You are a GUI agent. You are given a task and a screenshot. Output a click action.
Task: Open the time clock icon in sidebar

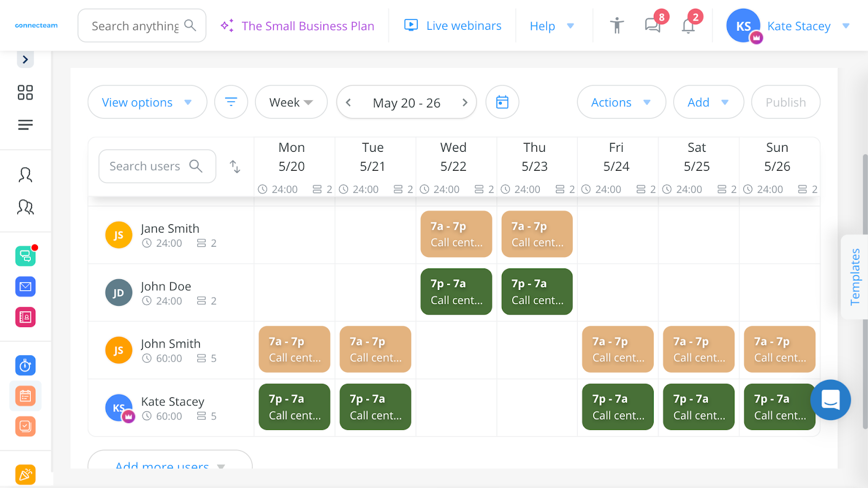[x=25, y=365]
